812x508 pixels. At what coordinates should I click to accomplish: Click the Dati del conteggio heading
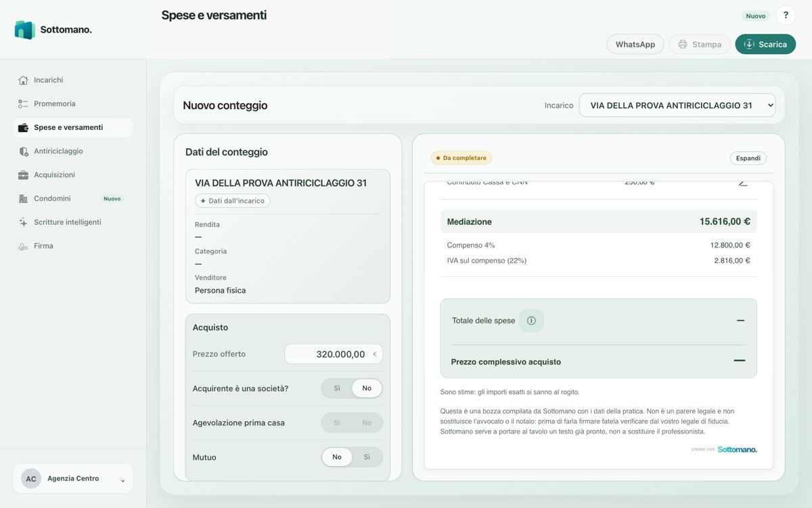tap(227, 152)
